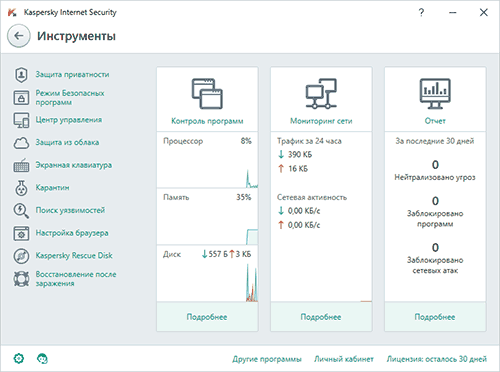Click the Network Monitor computers icon
The height and width of the screenshot is (372, 500).
pyautogui.click(x=321, y=94)
